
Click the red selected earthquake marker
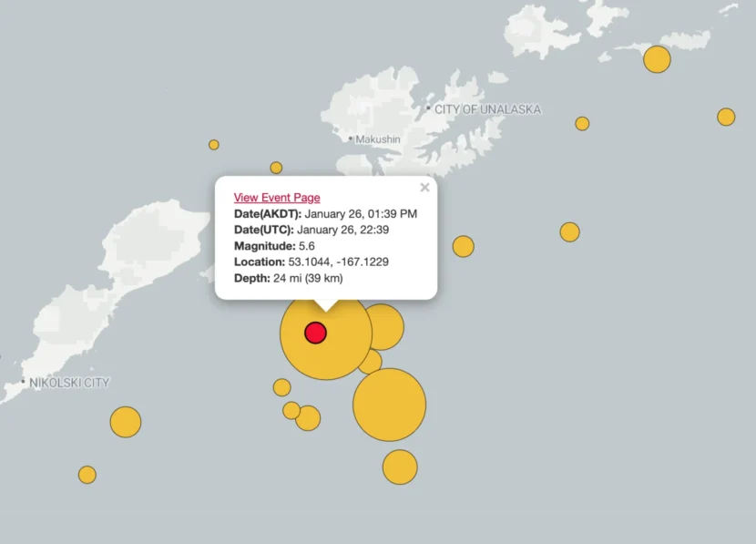315,334
